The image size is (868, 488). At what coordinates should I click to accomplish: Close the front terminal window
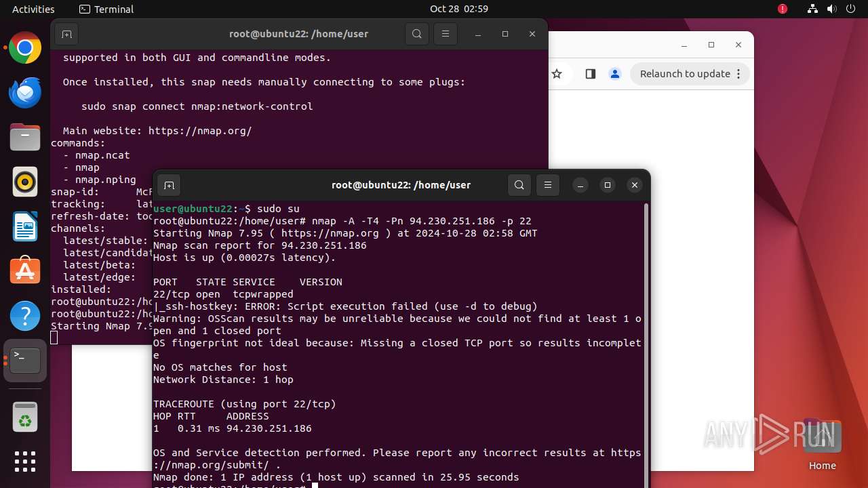click(635, 185)
